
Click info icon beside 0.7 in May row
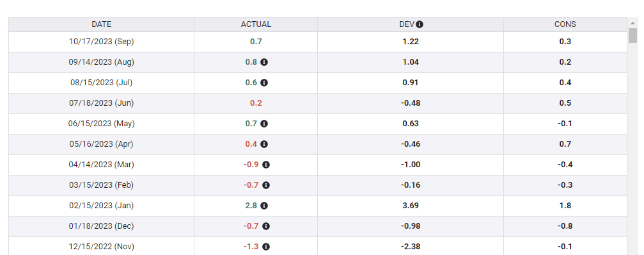264,124
